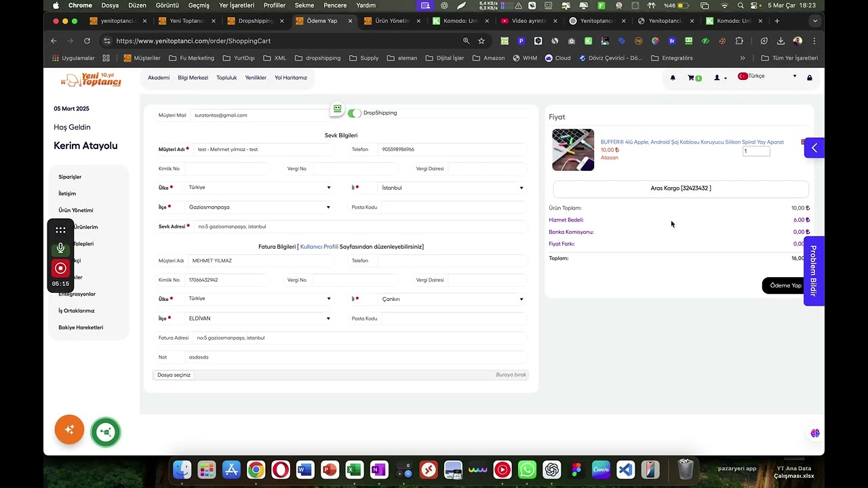Open Canva from the dock
The image size is (868, 488).
(601, 469)
